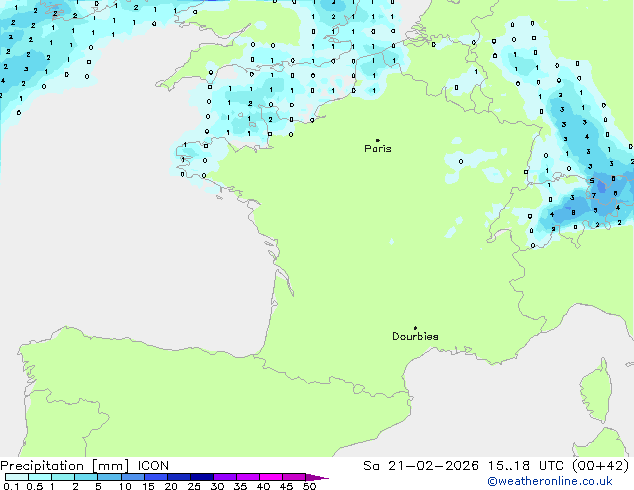Image resolution: width=634 pixels, height=490 pixels.
Task: Pick legend swatch between 5 and 10
Action: [x=109, y=477]
